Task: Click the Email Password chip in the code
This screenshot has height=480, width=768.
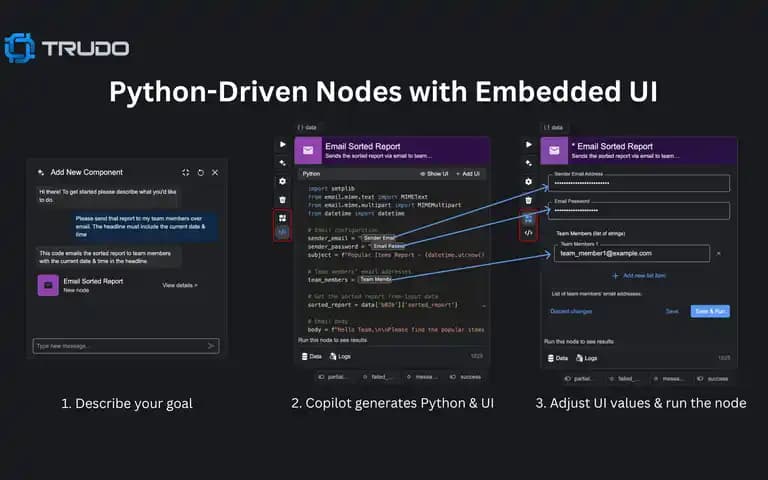Action: click(x=388, y=246)
